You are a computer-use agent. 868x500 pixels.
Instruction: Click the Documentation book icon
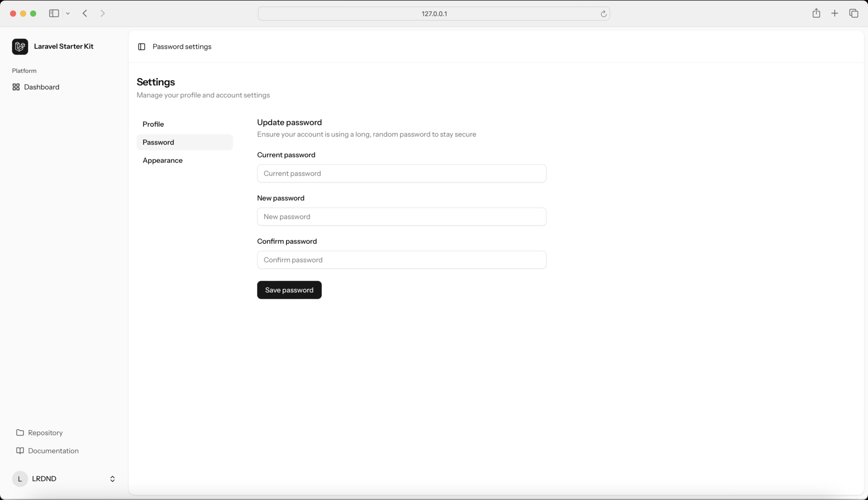click(x=19, y=451)
